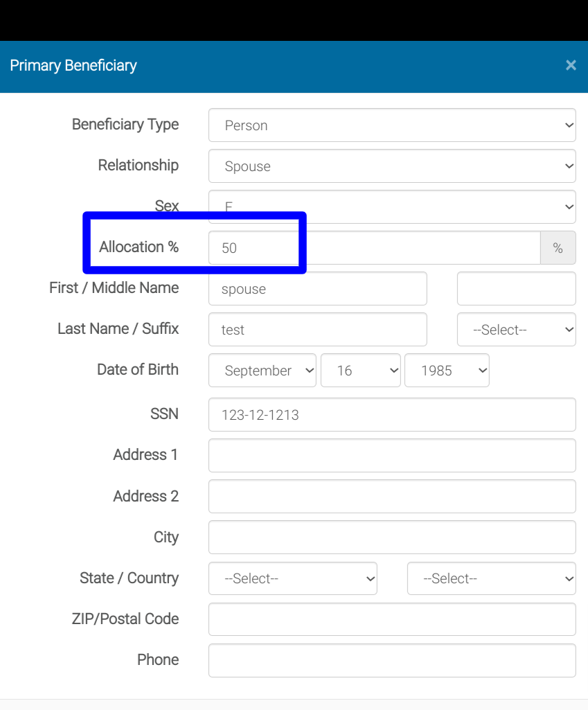The height and width of the screenshot is (710, 588).
Task: Expand the Sex dropdown
Action: pos(391,206)
